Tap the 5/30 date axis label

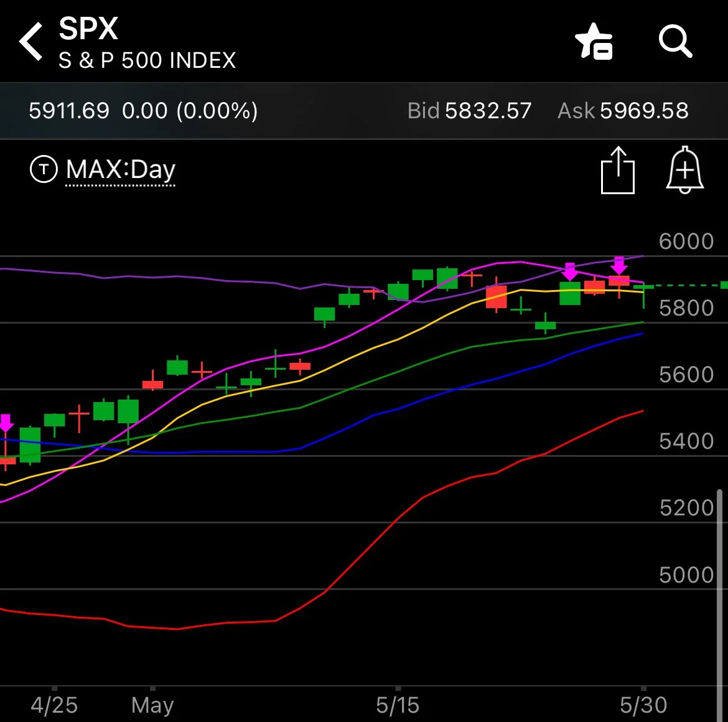[643, 705]
